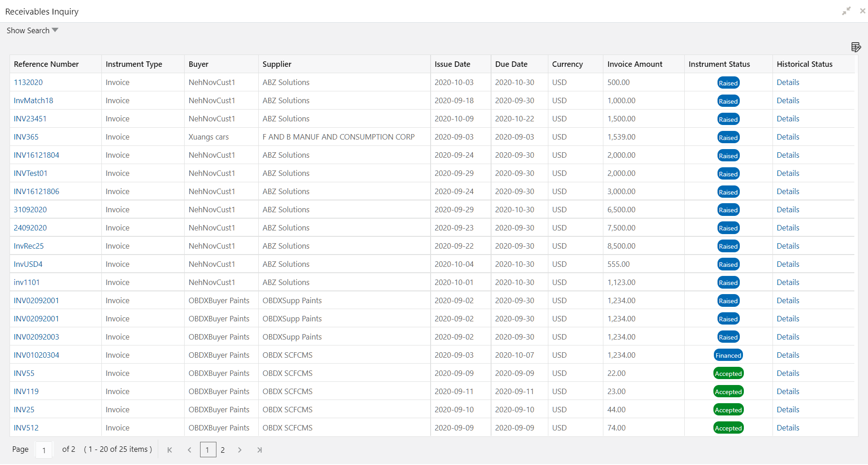Open reference 24092020

[x=30, y=228]
